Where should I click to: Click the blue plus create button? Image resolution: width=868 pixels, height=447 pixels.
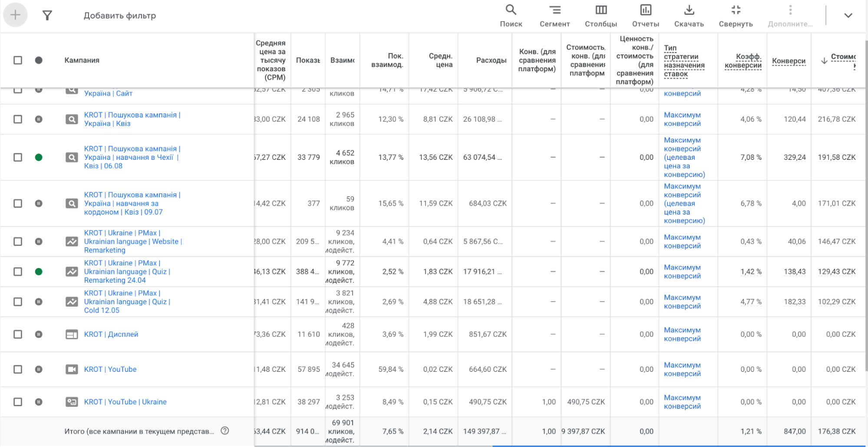(15, 15)
